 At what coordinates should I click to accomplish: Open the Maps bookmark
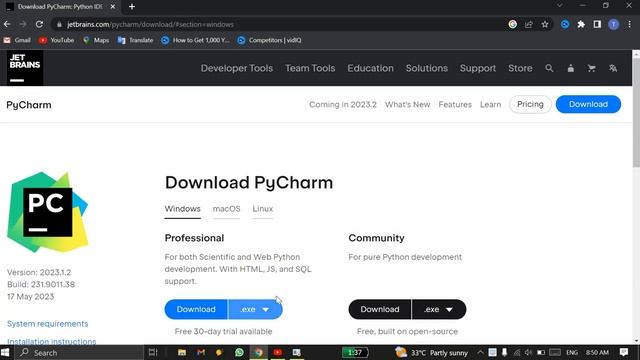pos(96,40)
